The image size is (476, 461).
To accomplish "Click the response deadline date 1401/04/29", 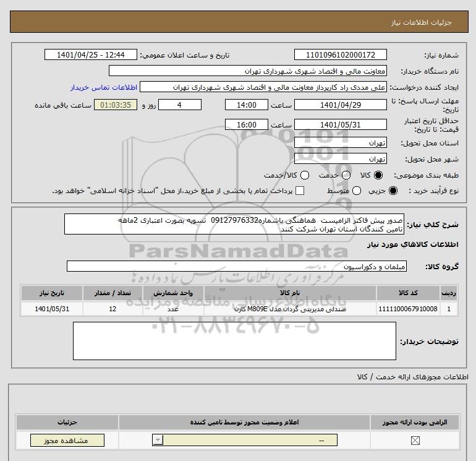I will pyautogui.click(x=340, y=105).
